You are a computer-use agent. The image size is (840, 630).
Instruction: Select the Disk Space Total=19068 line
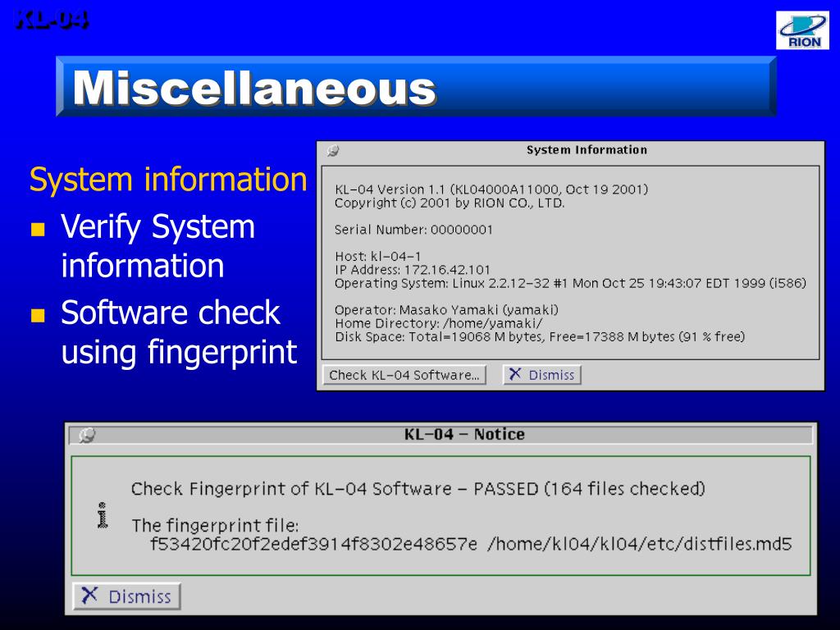[540, 336]
